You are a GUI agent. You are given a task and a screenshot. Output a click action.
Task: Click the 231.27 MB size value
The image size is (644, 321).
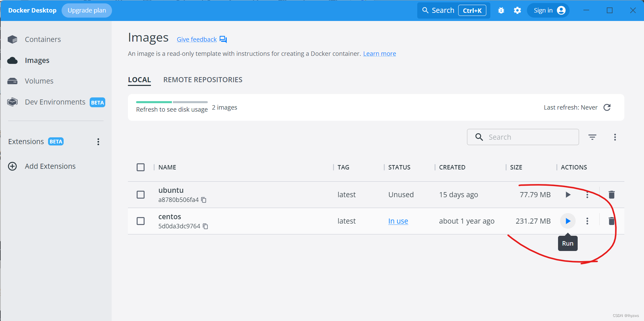[533, 221]
